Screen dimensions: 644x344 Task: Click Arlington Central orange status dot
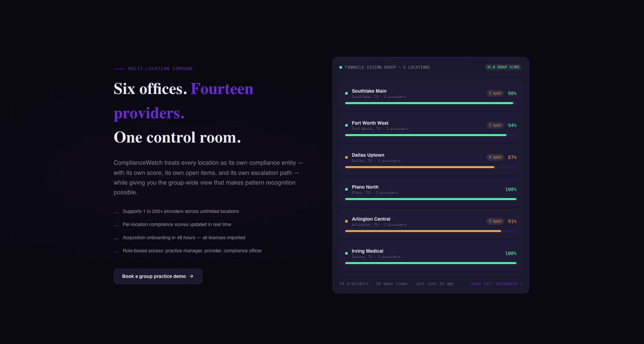tap(346, 221)
